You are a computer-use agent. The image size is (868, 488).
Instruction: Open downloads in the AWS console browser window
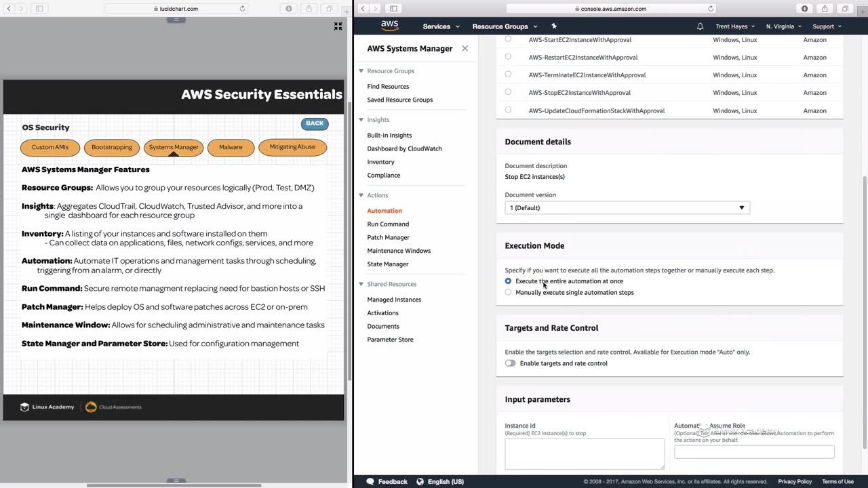(805, 9)
